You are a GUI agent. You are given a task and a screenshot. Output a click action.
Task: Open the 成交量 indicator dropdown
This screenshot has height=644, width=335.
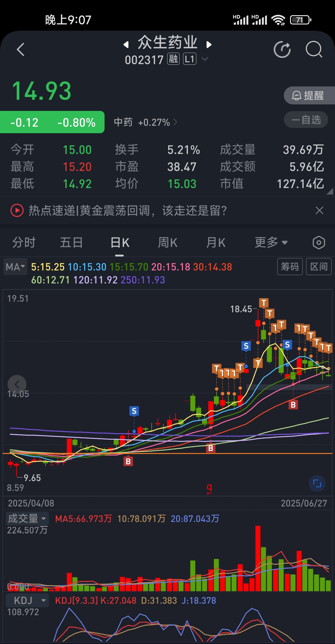click(x=27, y=518)
